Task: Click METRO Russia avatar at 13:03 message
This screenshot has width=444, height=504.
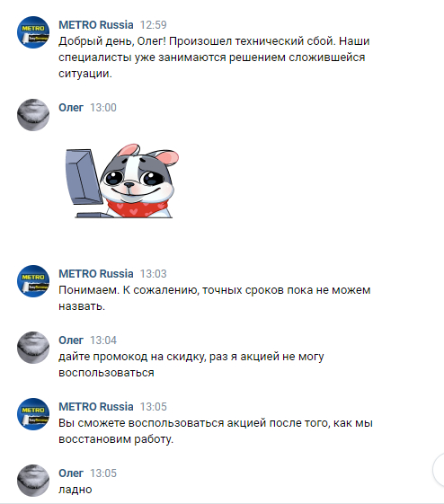Action: pyautogui.click(x=33, y=281)
